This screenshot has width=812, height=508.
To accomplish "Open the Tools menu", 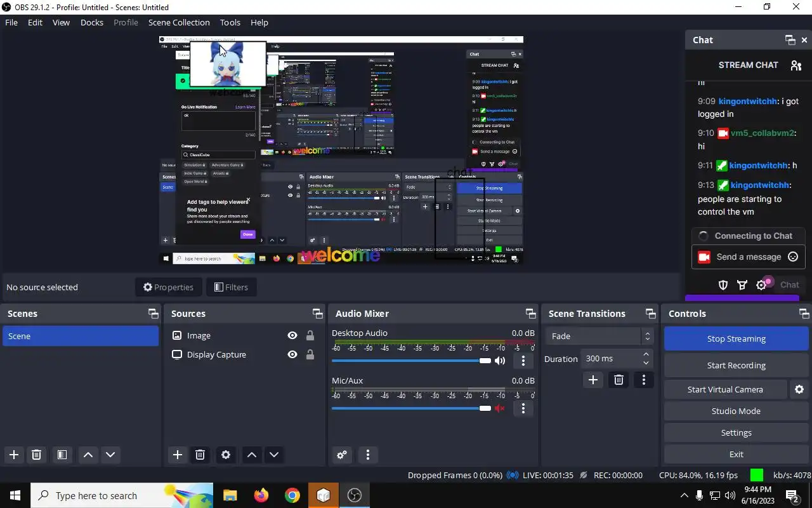I will pyautogui.click(x=230, y=22).
